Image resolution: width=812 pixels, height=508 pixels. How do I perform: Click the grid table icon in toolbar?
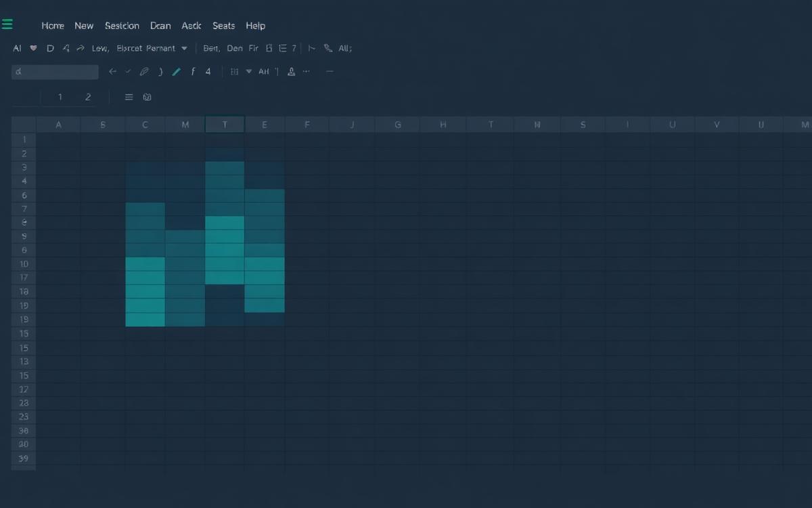tap(234, 71)
